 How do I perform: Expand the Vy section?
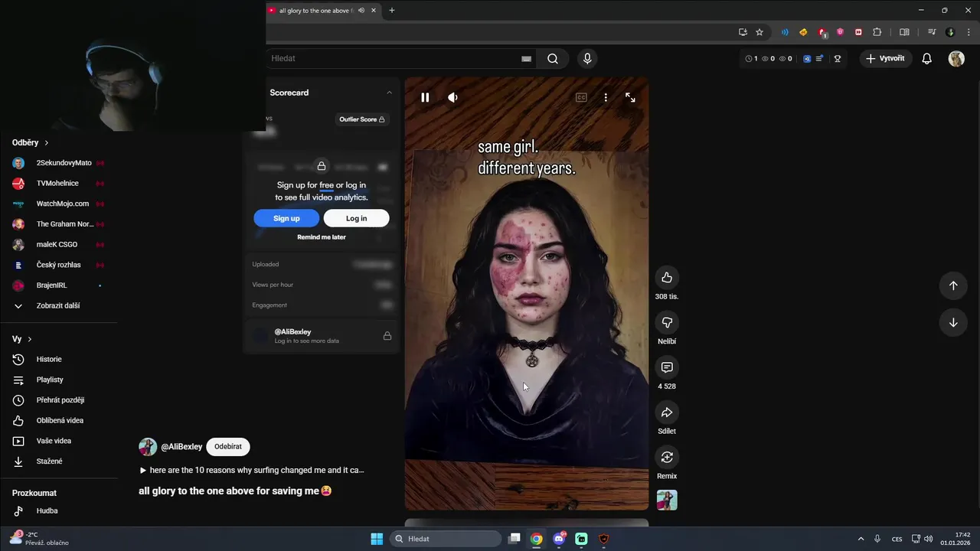22,339
